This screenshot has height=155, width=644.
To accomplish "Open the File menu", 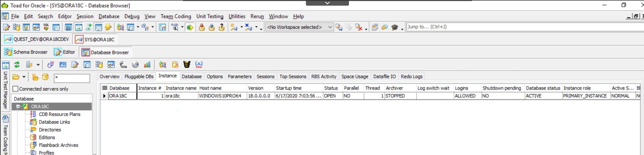I will 15,16.
